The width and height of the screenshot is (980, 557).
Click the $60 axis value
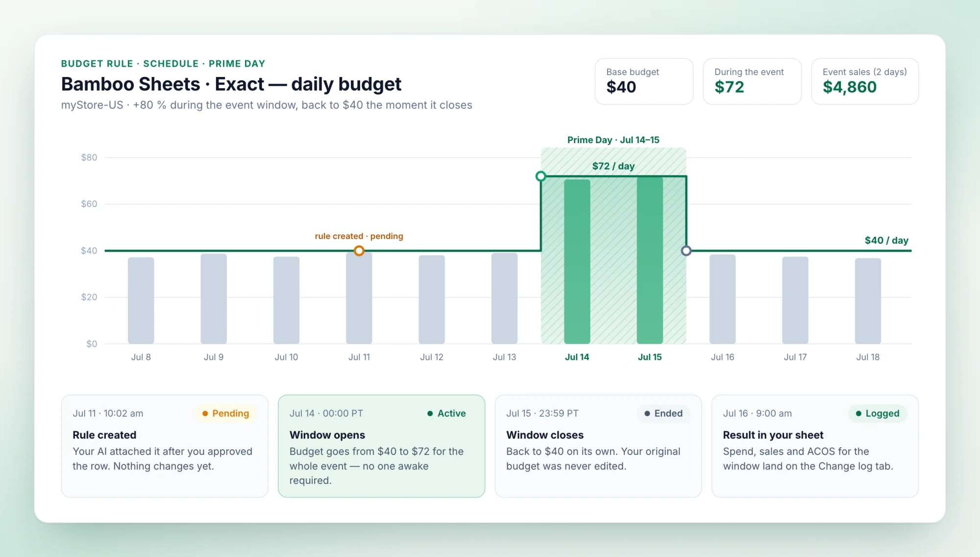[89, 204]
